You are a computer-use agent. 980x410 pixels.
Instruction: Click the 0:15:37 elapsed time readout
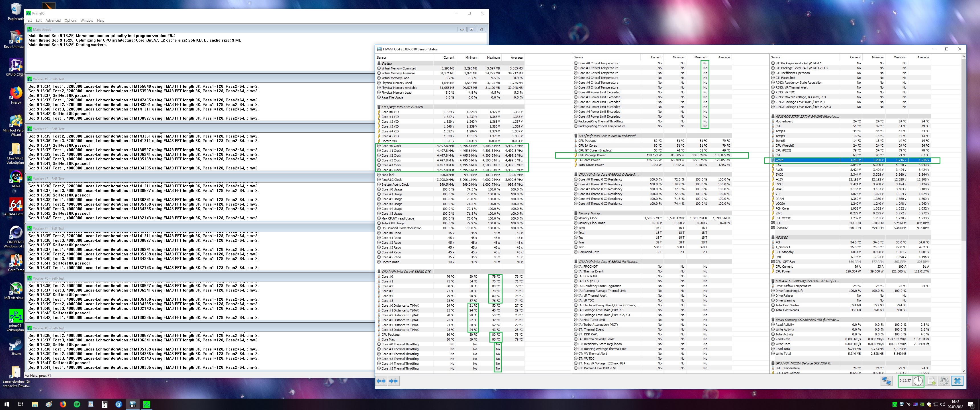tap(905, 381)
